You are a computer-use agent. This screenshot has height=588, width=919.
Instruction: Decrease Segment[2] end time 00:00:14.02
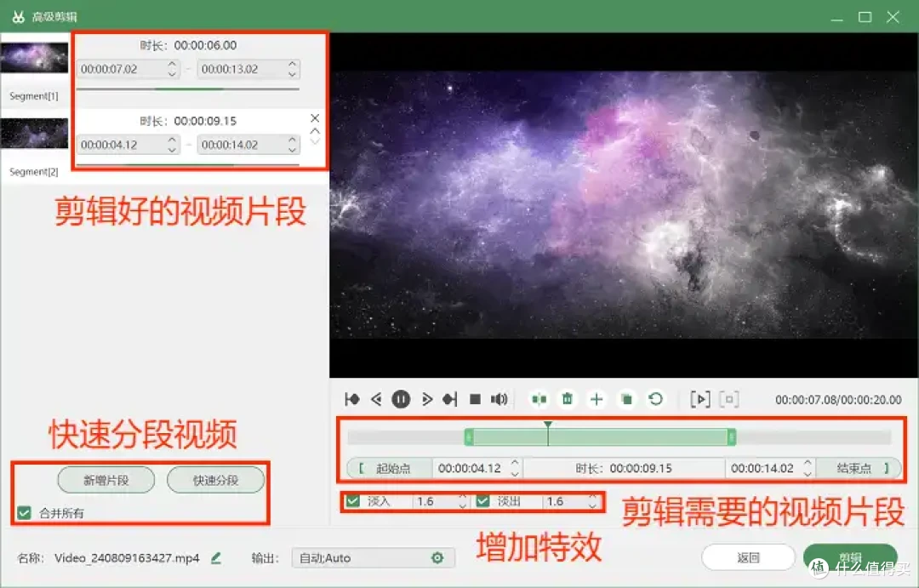pos(292,150)
